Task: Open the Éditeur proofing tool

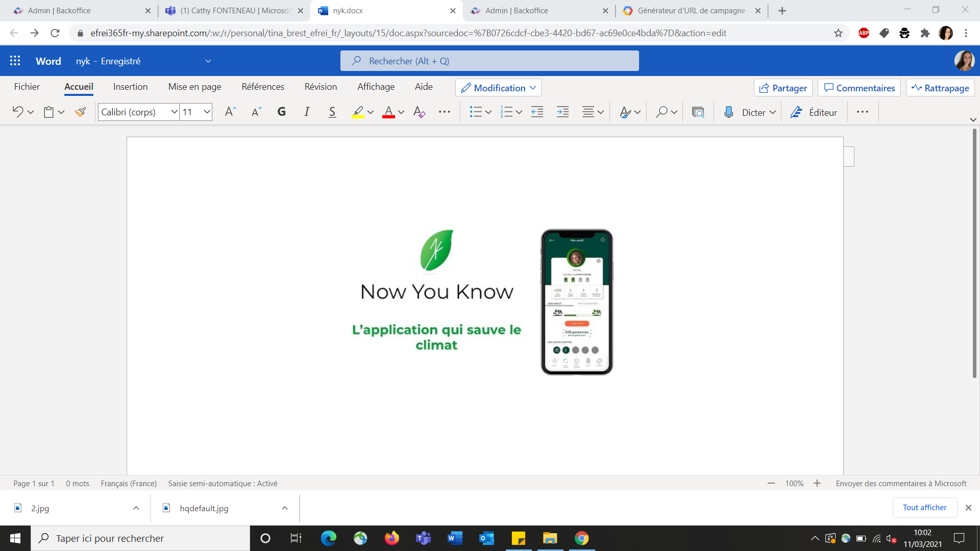Action: 814,112
